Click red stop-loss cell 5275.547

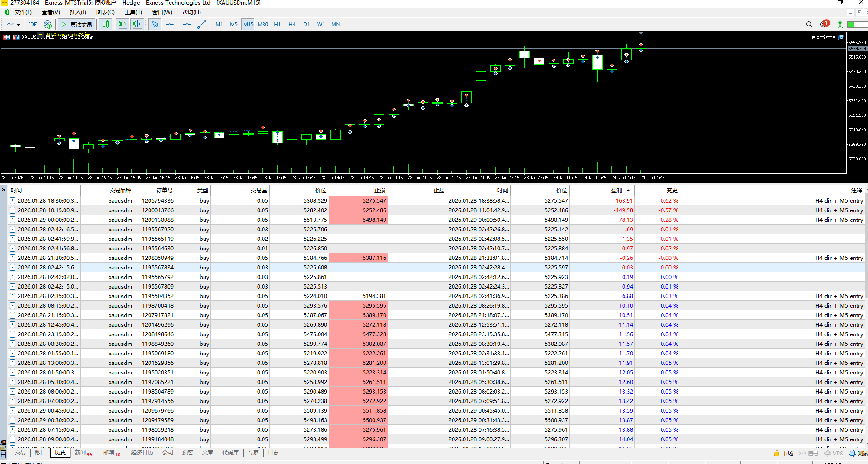coord(358,201)
